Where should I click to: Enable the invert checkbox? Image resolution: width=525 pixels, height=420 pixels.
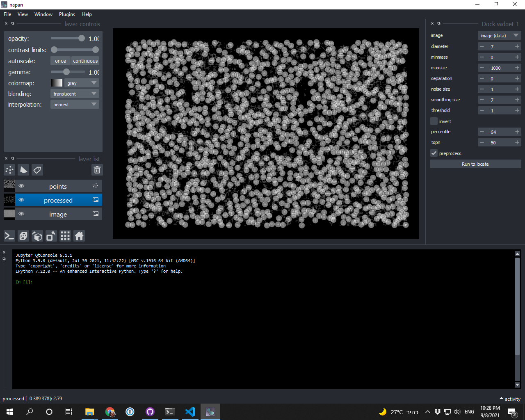tap(434, 121)
